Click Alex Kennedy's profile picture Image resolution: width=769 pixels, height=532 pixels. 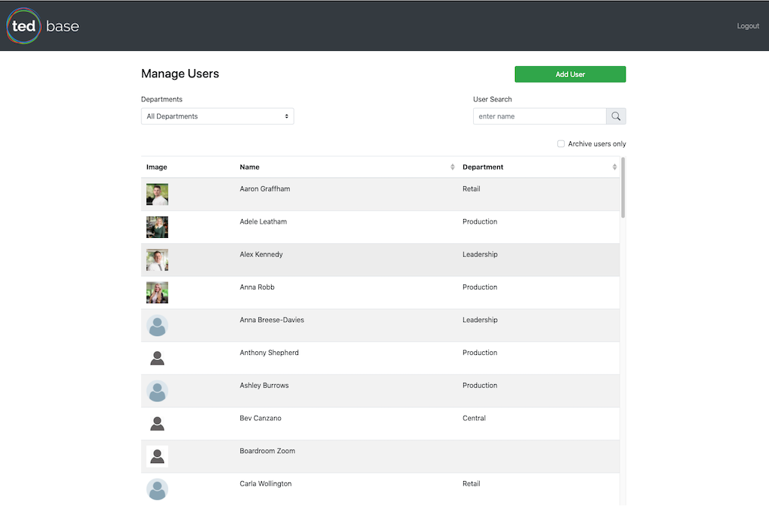[x=157, y=260]
